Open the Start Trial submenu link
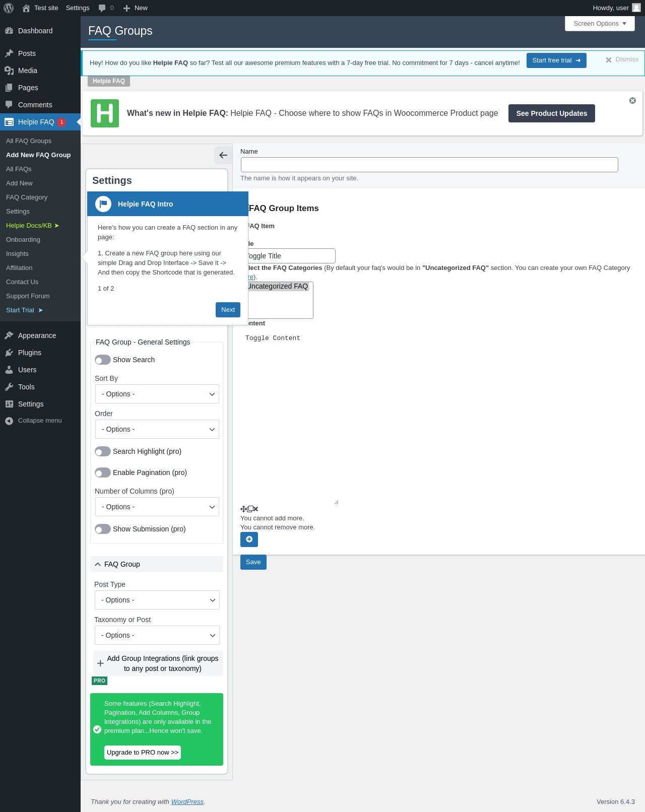645x812 pixels. (24, 310)
